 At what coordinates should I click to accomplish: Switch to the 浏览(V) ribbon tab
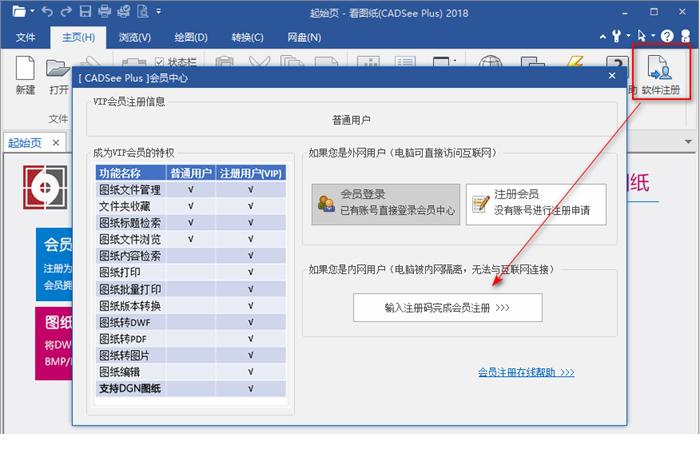(134, 37)
